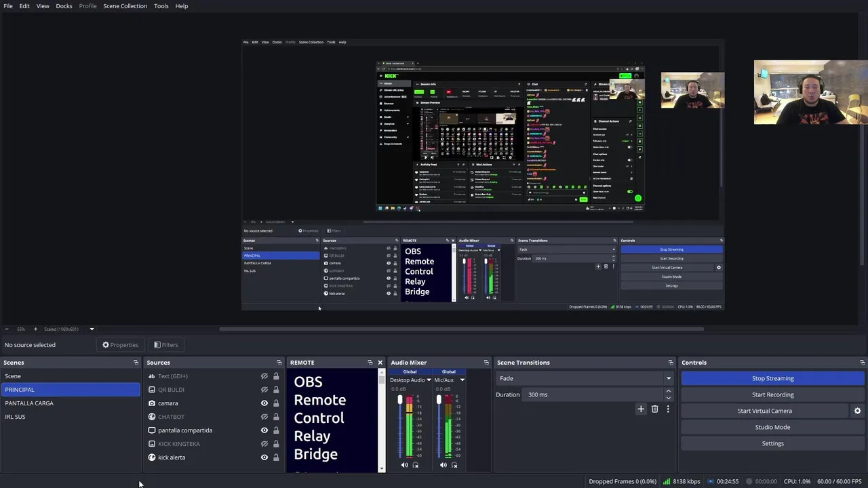Click the Stop Streaming button

click(x=772, y=378)
